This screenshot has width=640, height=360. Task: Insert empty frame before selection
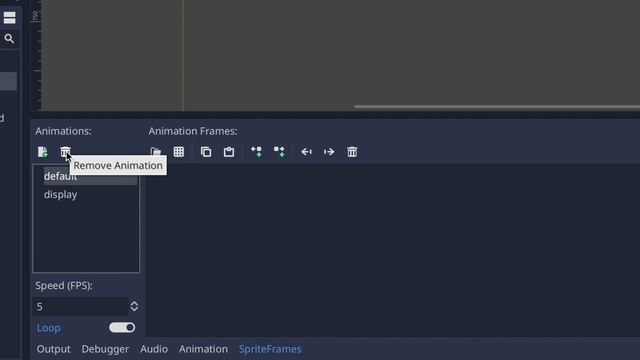(x=257, y=152)
